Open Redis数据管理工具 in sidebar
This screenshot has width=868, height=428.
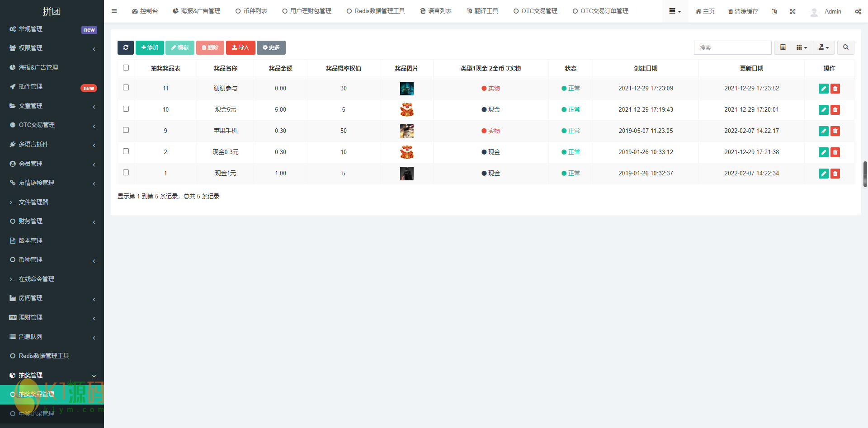point(52,356)
